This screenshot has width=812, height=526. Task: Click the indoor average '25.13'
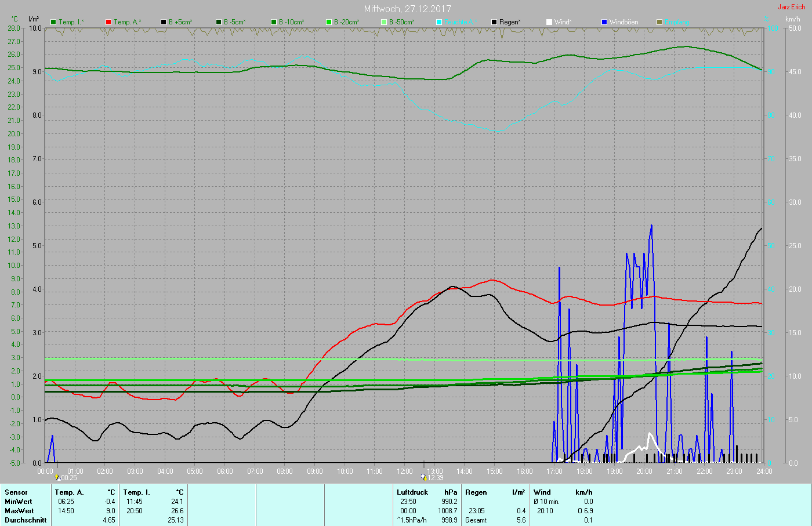(176, 520)
